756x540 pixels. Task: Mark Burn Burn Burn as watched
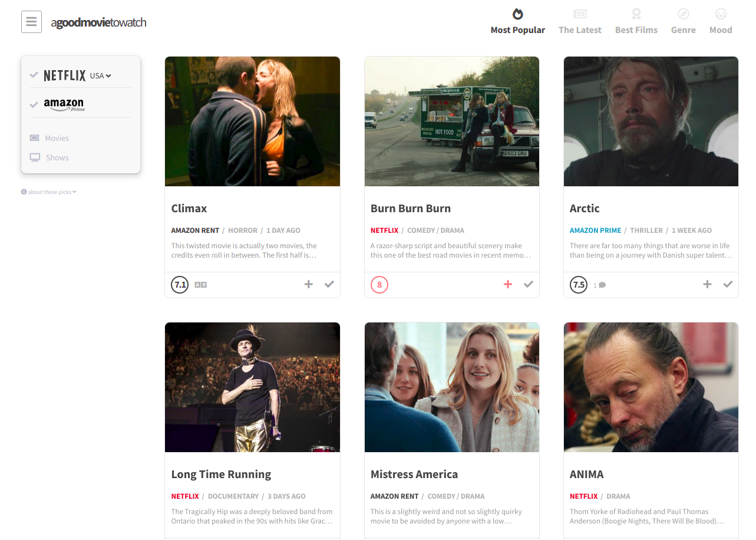tap(529, 284)
